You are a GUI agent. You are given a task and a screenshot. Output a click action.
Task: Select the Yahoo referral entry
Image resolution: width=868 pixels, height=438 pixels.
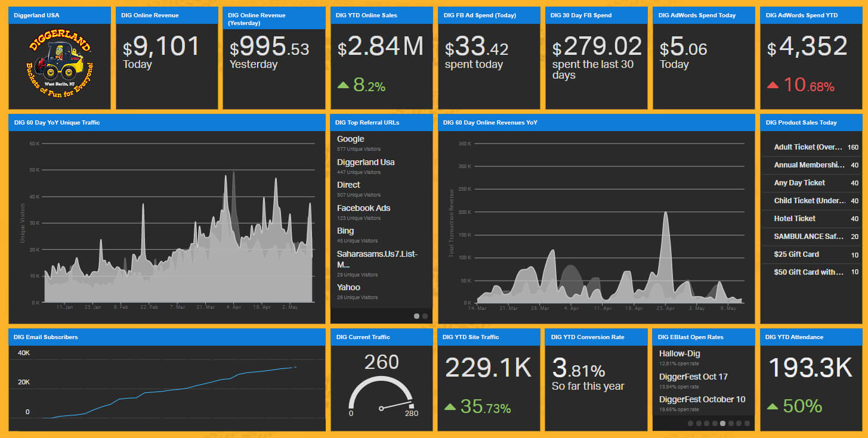(381, 291)
